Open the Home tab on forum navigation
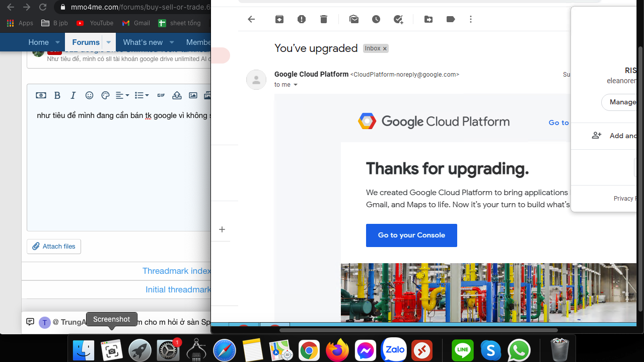Image resolution: width=644 pixels, height=362 pixels. [39, 42]
